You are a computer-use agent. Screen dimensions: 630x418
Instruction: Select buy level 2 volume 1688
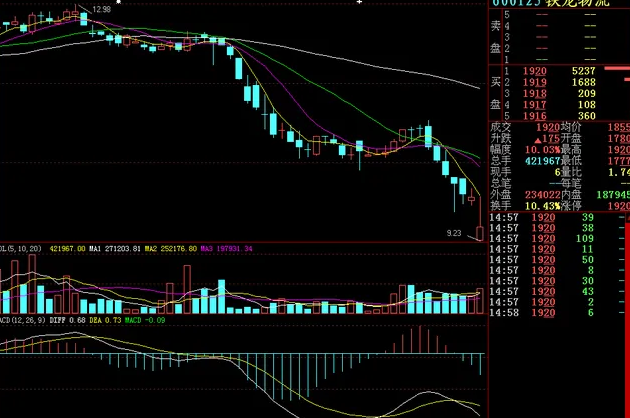point(583,82)
